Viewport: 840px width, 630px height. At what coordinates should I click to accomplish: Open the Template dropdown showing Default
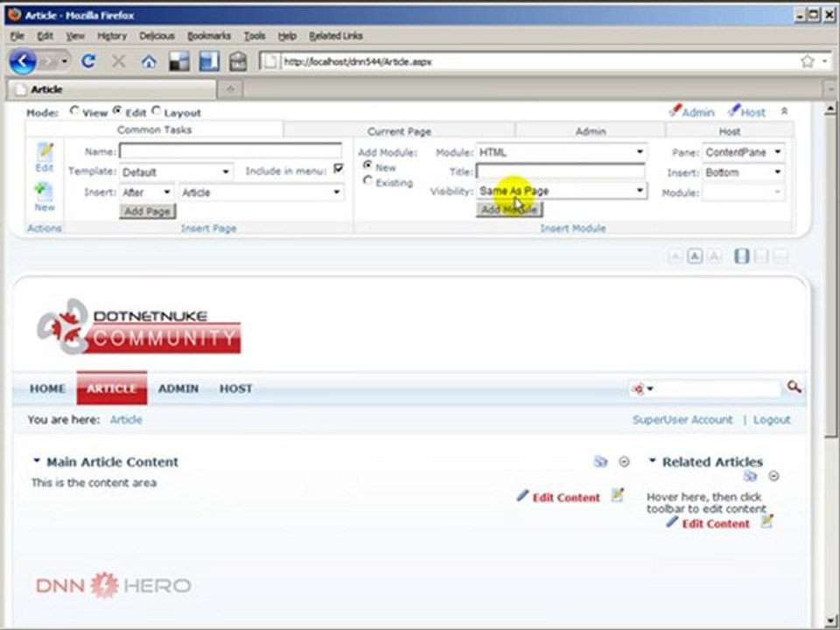pyautogui.click(x=176, y=172)
